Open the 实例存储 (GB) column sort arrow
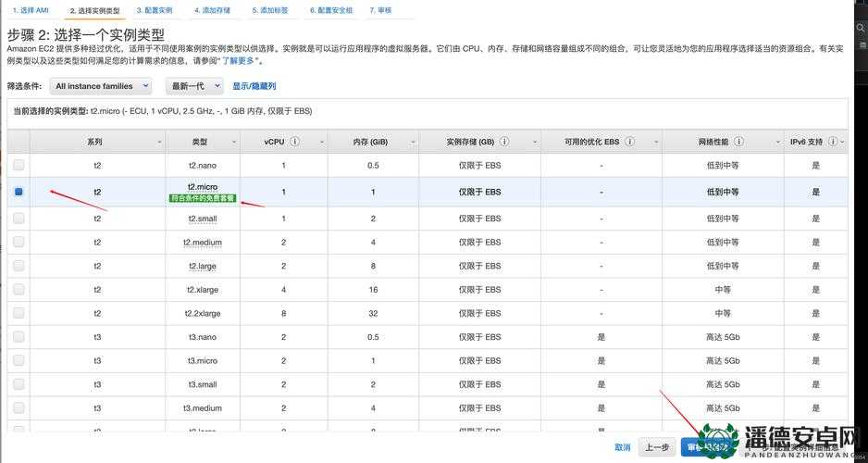868x463 pixels. [x=534, y=143]
